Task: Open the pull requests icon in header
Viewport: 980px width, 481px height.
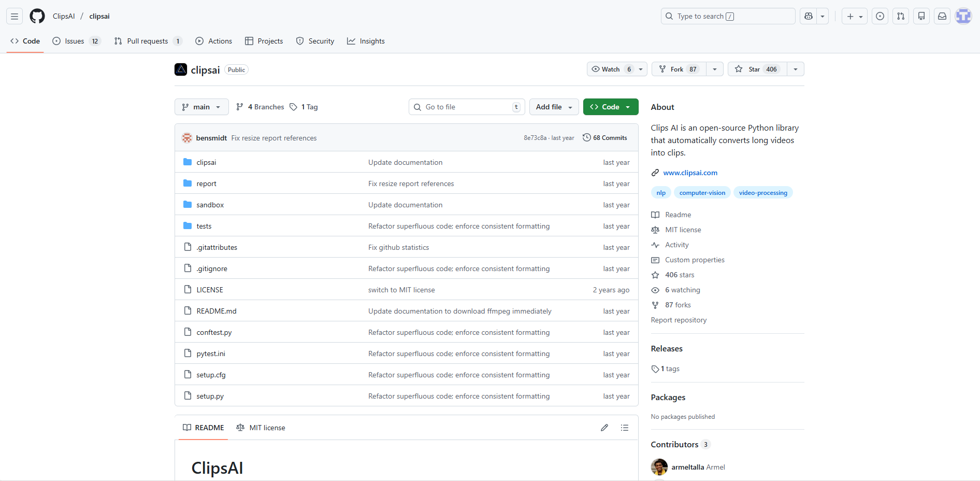Action: click(x=901, y=16)
